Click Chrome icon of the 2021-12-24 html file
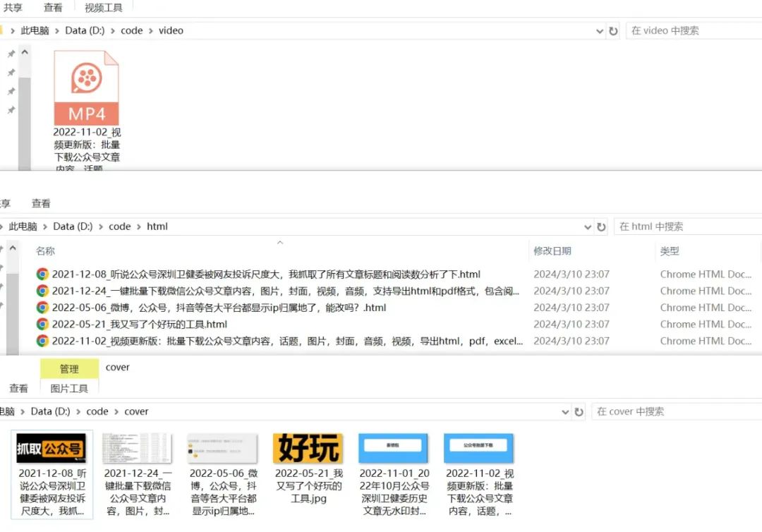This screenshot has width=762, height=532. pyautogui.click(x=42, y=291)
